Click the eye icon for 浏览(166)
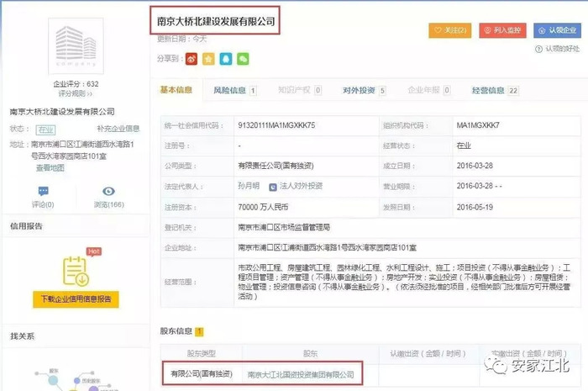 [108, 192]
